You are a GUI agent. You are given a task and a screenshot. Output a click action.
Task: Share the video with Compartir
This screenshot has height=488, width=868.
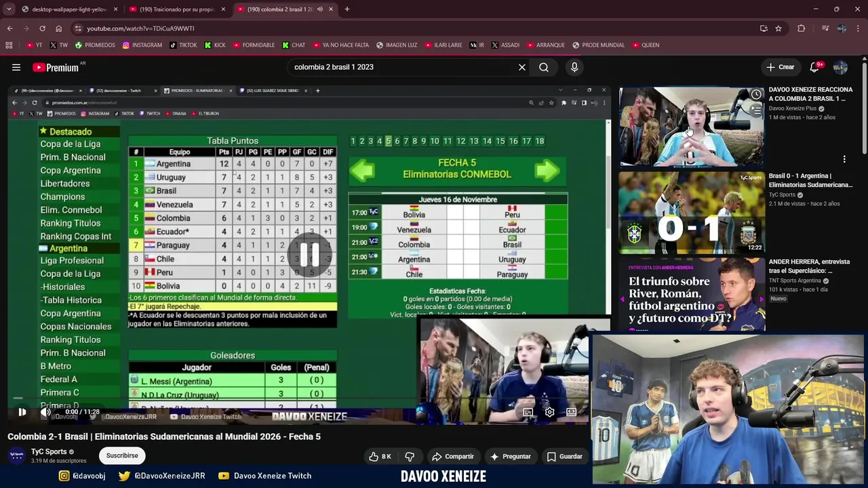(x=453, y=456)
